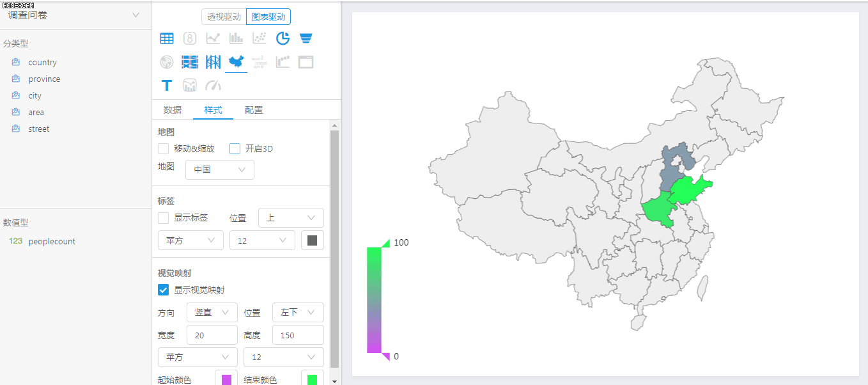This screenshot has height=385, width=868.
Task: Select the peoplecount numeric field
Action: click(x=52, y=241)
